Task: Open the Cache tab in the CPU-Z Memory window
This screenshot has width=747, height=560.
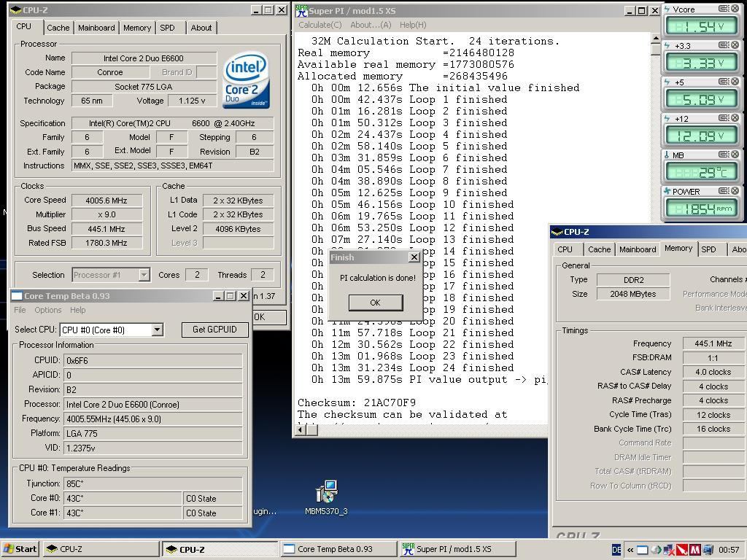Action: click(x=600, y=249)
